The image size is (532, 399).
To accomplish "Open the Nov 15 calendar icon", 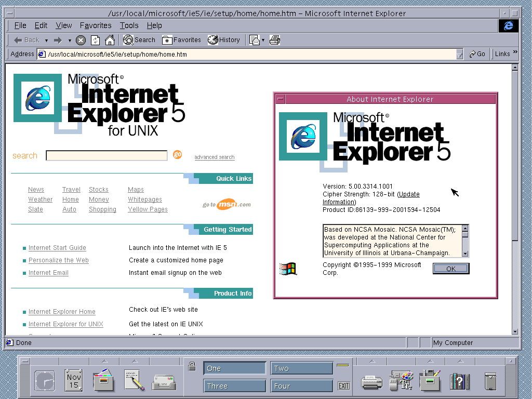I will pyautogui.click(x=74, y=381).
